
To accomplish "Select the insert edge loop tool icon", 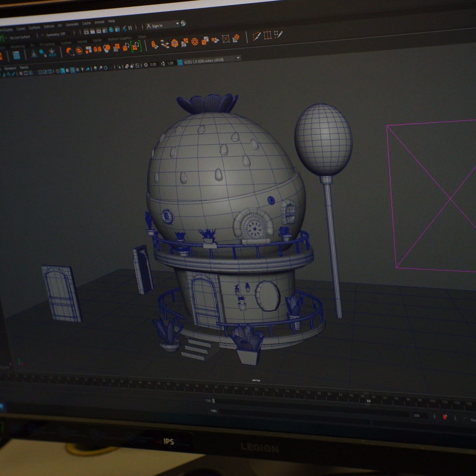I will (267, 35).
